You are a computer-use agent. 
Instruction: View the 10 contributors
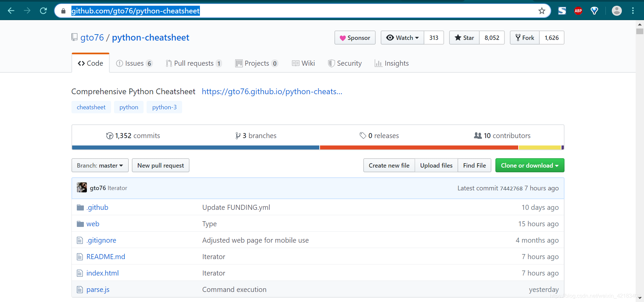[502, 136]
